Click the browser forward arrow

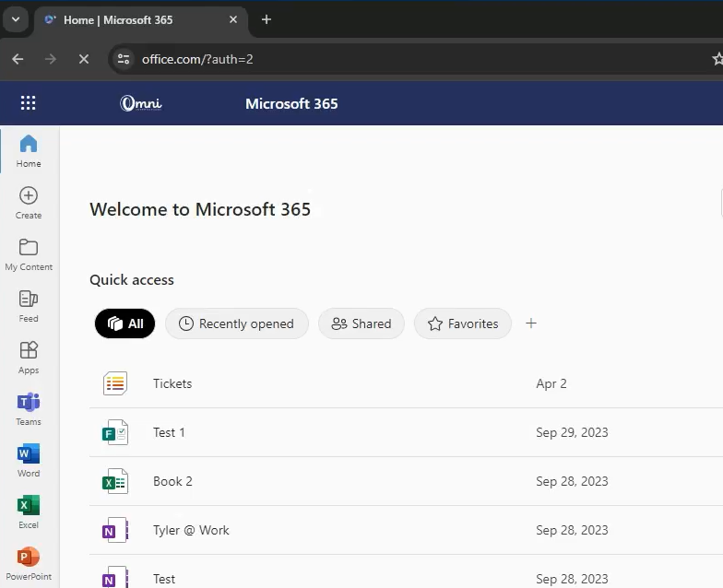[x=51, y=59]
